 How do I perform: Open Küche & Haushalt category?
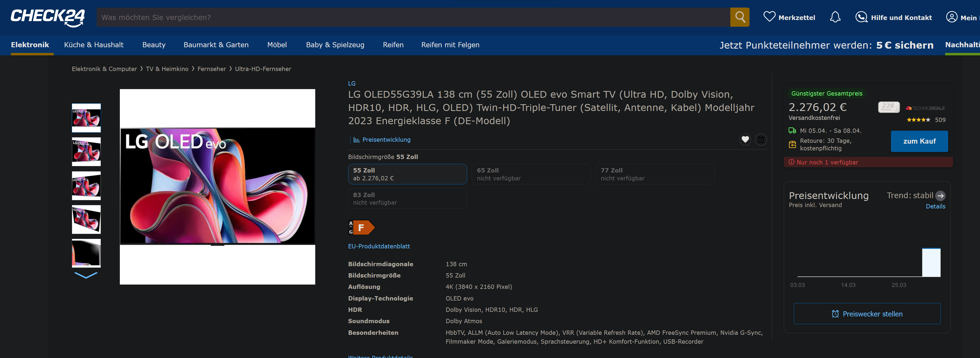coord(94,45)
